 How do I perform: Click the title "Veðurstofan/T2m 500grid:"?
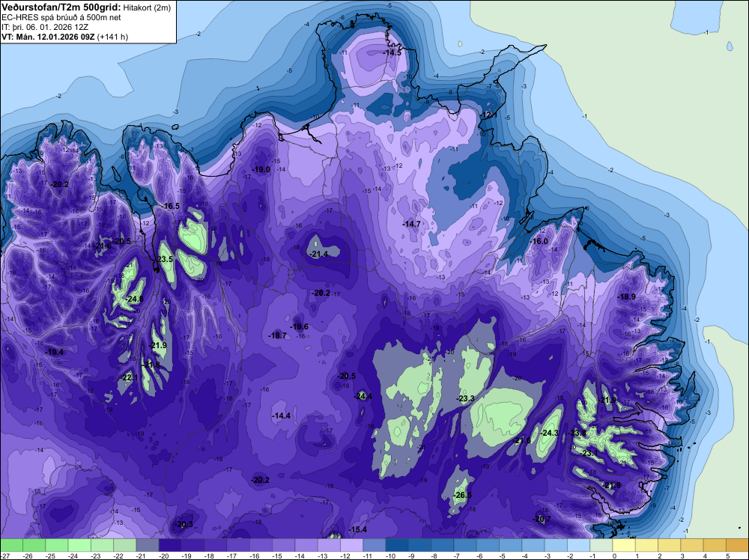click(x=61, y=7)
